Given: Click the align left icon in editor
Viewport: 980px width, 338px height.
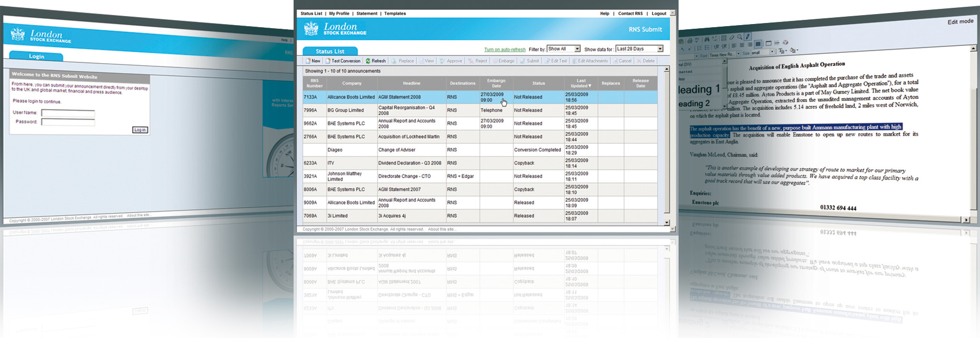Looking at the screenshot, I should point(734,45).
